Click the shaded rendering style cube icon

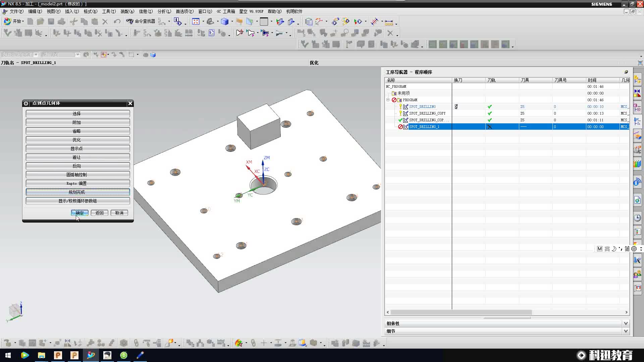(x=225, y=21)
